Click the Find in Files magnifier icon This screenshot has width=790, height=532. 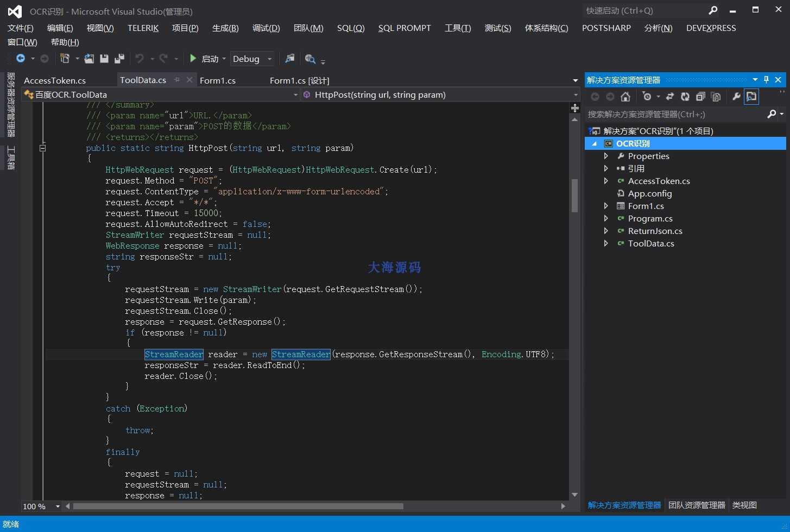(310, 59)
